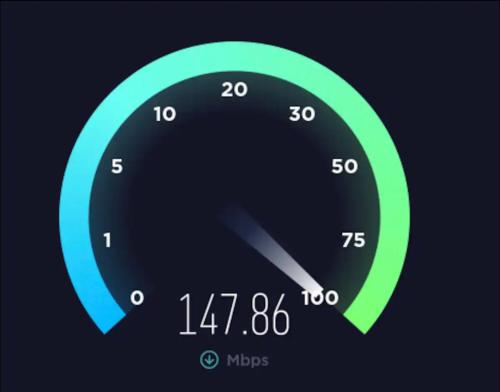Click the 0 mark on the gauge
Image resolution: width=500 pixels, height=392 pixels.
[x=137, y=298]
